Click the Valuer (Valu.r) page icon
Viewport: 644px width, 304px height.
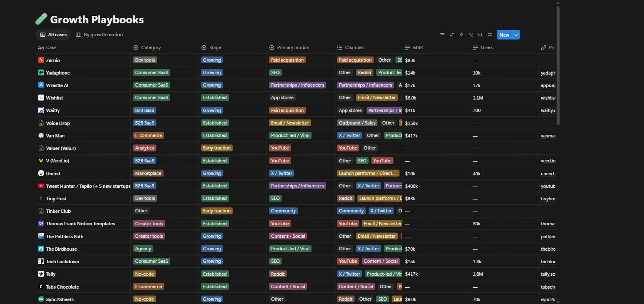(x=41, y=148)
